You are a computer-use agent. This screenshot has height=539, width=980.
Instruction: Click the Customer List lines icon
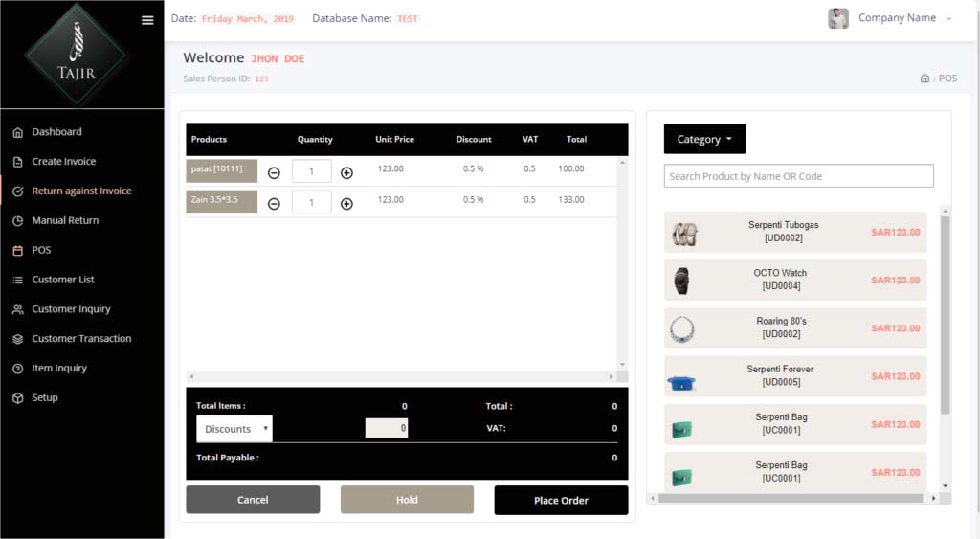[x=17, y=280]
